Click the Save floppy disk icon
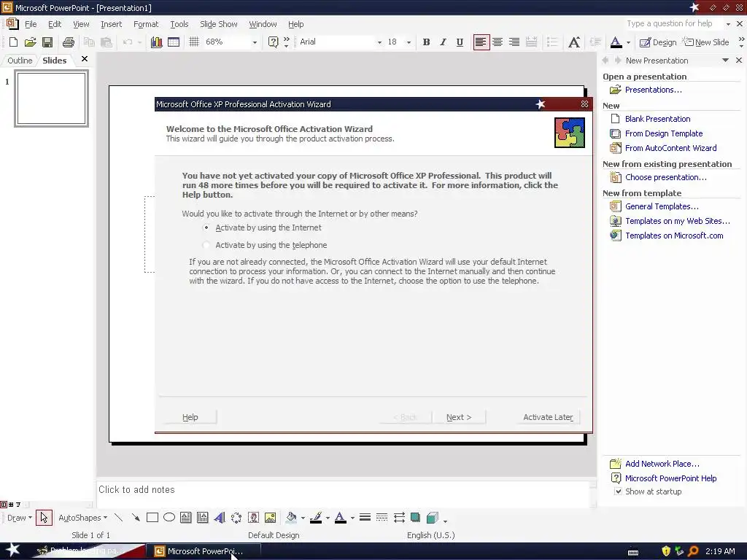The width and height of the screenshot is (747, 560). tap(47, 42)
